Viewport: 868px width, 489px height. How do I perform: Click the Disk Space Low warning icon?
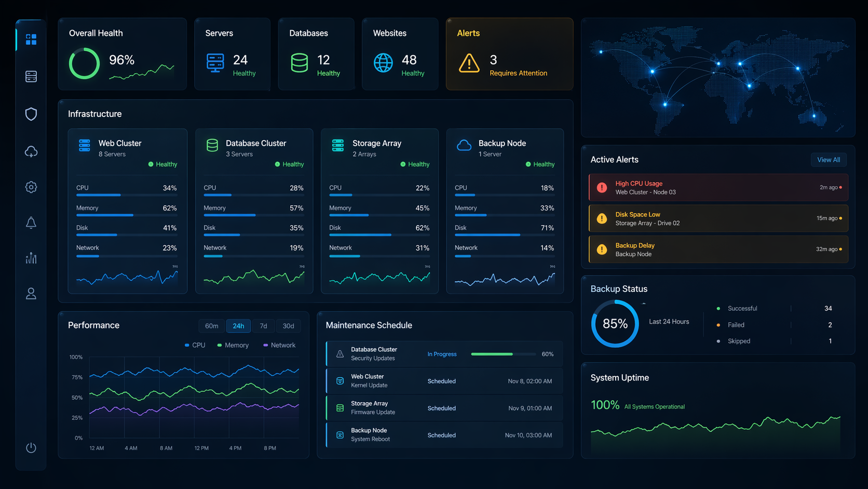[602, 219]
